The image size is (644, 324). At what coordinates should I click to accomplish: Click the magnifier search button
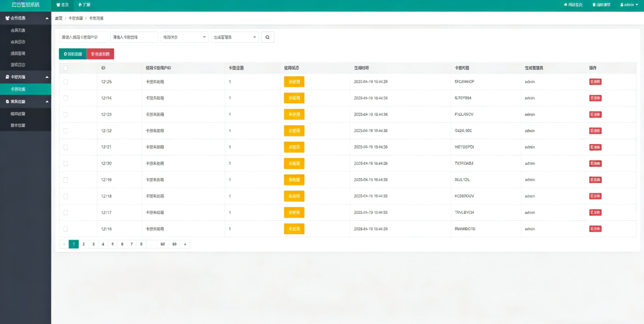(267, 38)
